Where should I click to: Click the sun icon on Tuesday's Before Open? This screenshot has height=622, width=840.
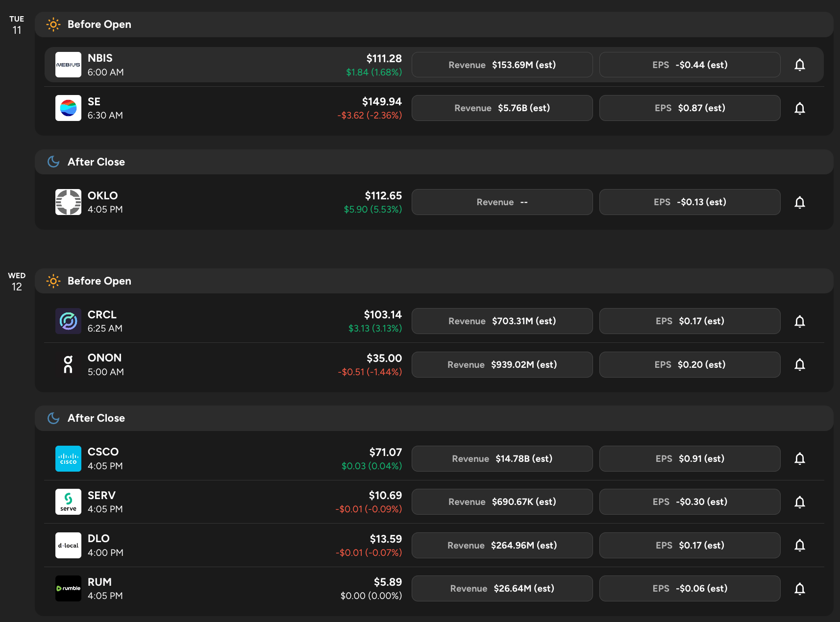tap(53, 24)
